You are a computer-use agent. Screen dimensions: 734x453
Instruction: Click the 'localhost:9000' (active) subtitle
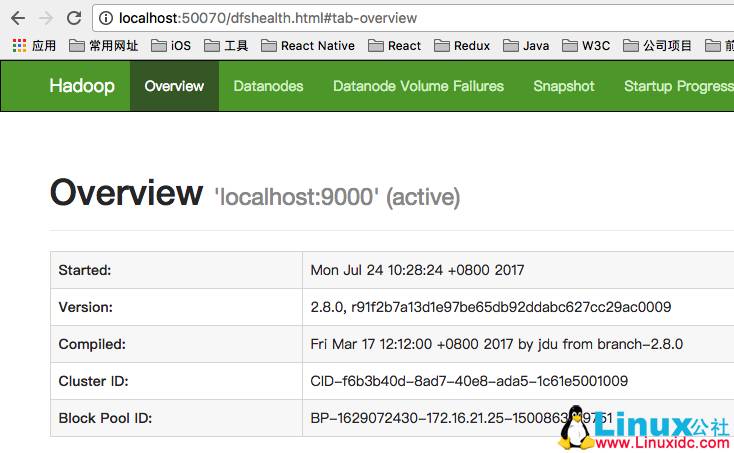pyautogui.click(x=337, y=197)
